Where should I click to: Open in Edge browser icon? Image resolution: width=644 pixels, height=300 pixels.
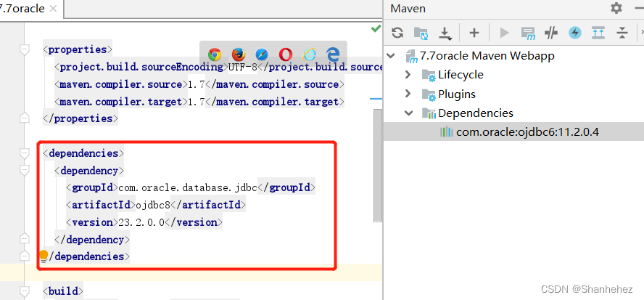pos(333,54)
